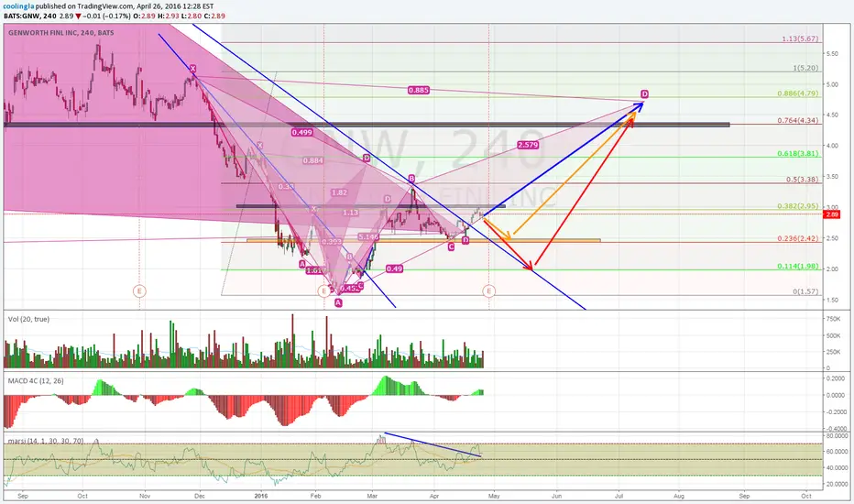Click the 0.236(2.42) Fibonacci level label
This screenshot has height=504, width=854.
pos(797,238)
